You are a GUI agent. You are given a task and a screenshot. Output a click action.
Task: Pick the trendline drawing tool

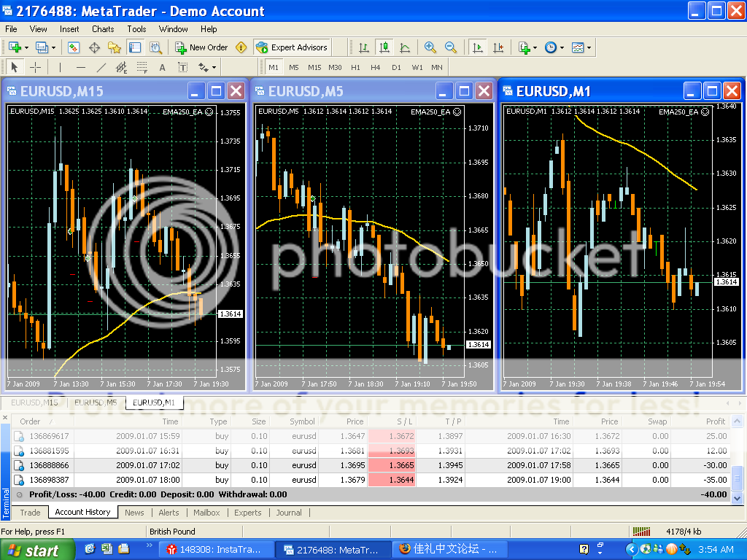101,68
